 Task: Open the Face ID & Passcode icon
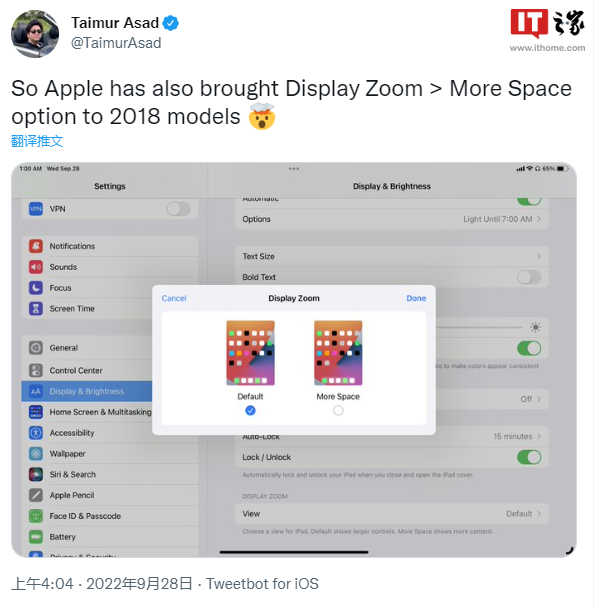point(36,516)
